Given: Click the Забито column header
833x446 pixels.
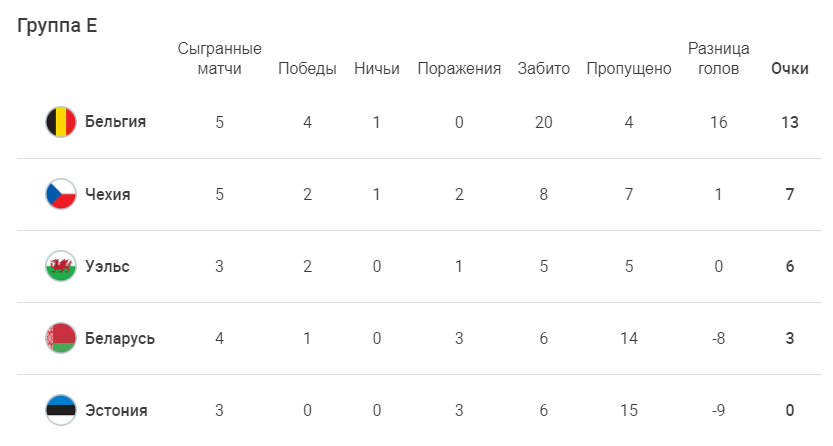Looking at the screenshot, I should coord(543,69).
